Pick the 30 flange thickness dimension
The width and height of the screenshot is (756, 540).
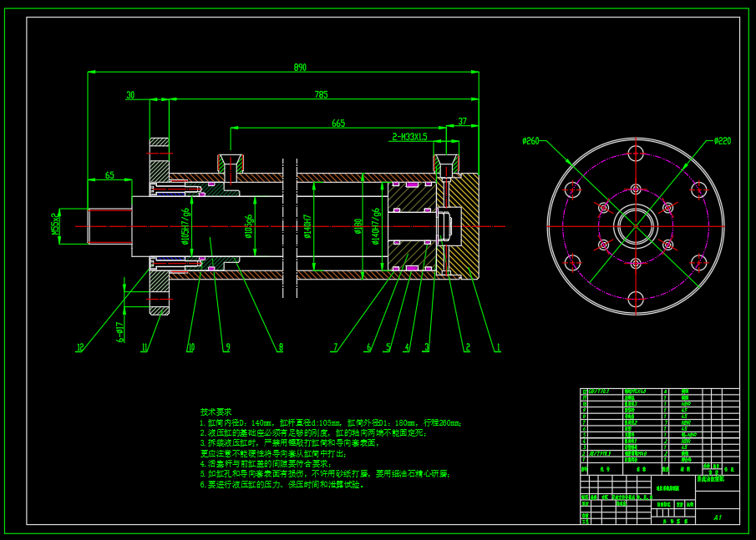(x=130, y=95)
